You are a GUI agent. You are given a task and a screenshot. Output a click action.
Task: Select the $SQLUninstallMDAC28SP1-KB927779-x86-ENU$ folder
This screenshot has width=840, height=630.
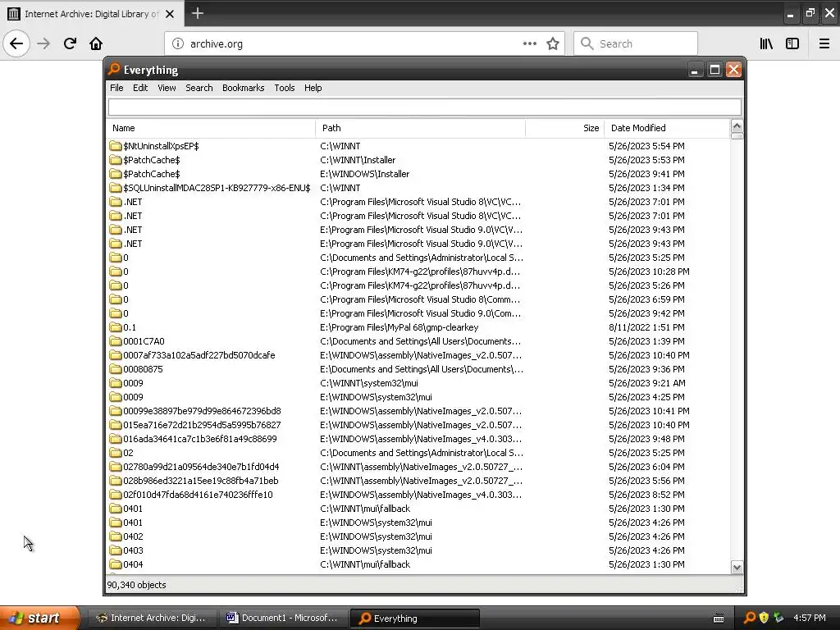[x=217, y=188]
